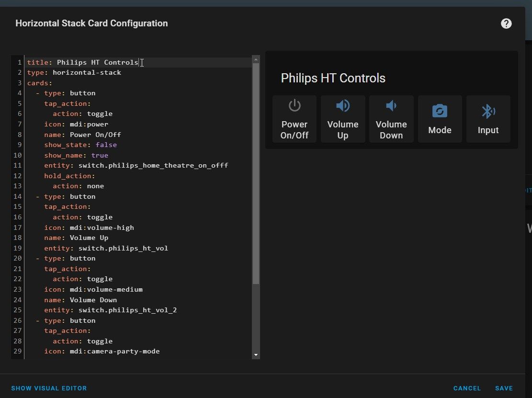Click the 'Volume Down' label in the preview
Image resolution: width=532 pixels, height=398 pixels.
[391, 130]
